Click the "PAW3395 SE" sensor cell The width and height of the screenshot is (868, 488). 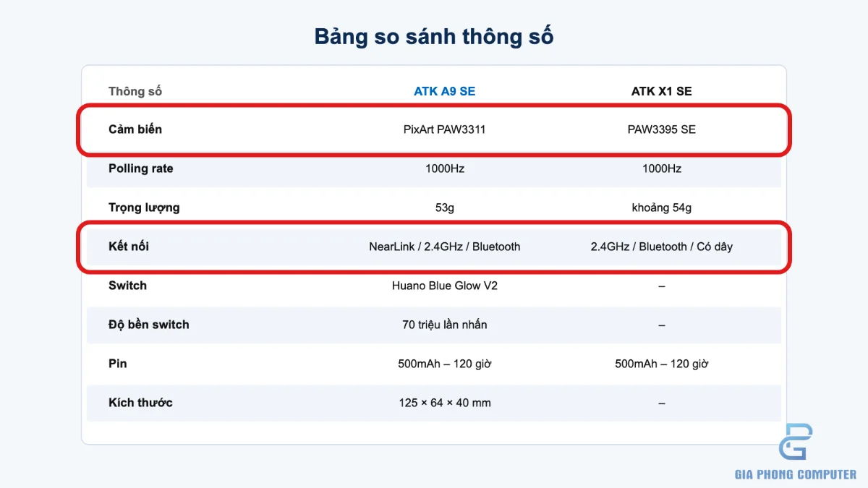pyautogui.click(x=662, y=130)
